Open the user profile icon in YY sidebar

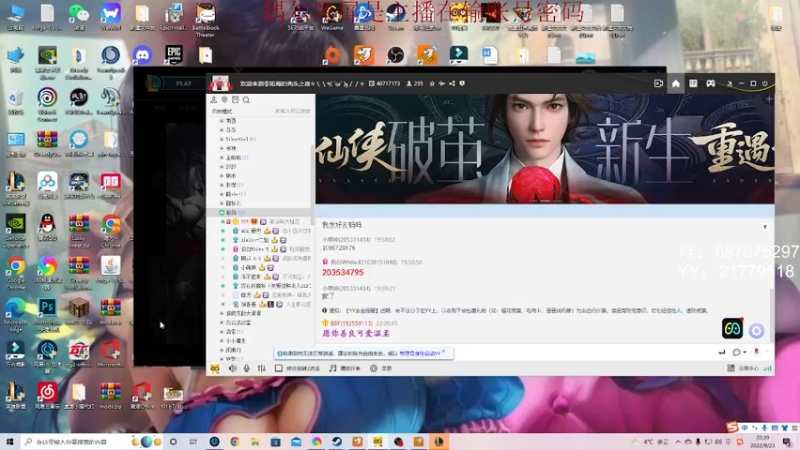click(214, 100)
